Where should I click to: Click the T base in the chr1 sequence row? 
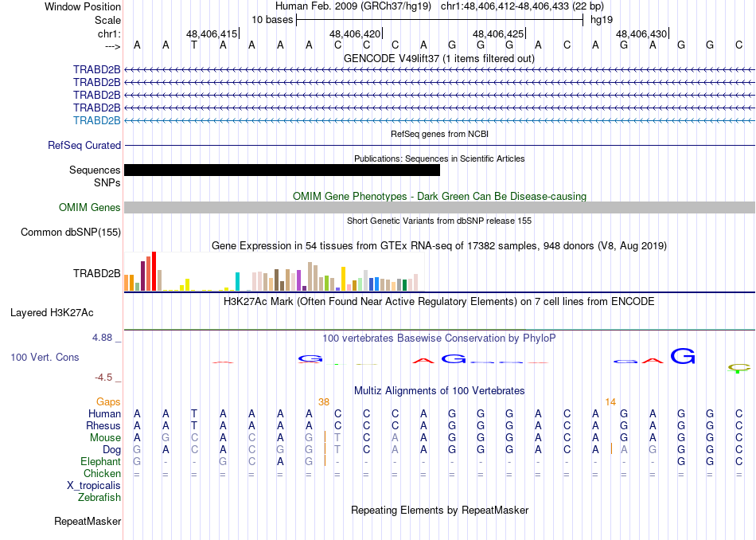point(194,45)
